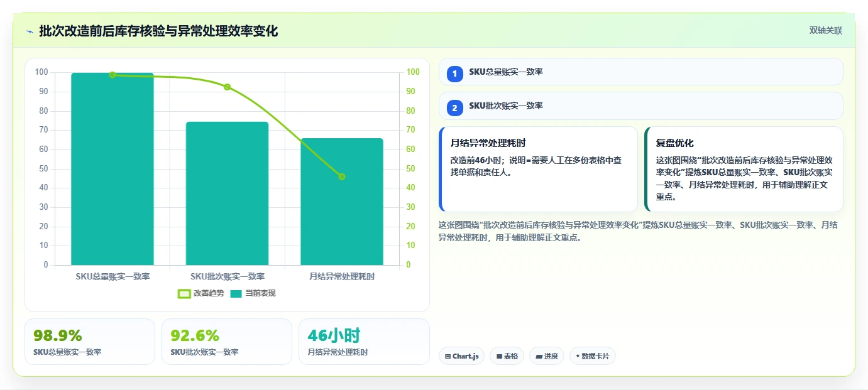
Task: Click the star icon in the 数据卡片 tag
Action: (x=577, y=356)
